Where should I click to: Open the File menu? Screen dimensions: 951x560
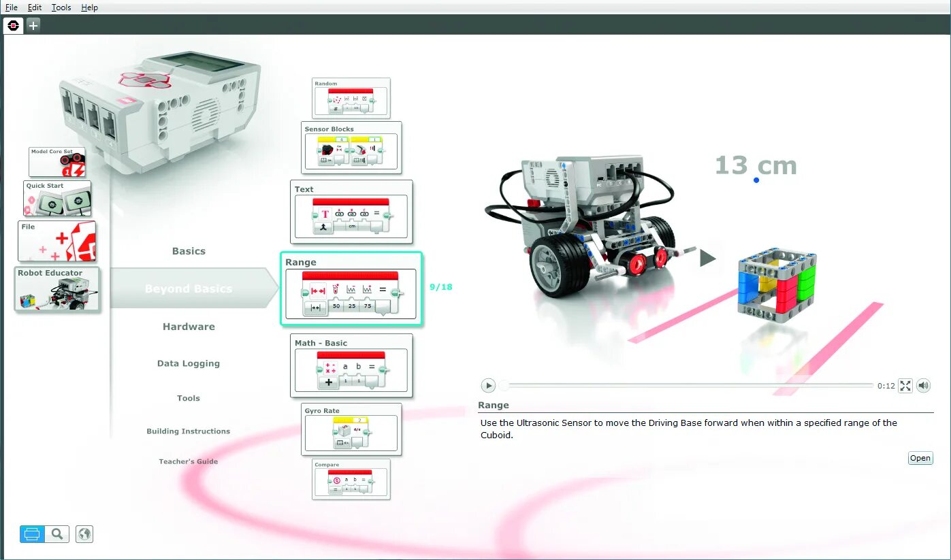12,7
